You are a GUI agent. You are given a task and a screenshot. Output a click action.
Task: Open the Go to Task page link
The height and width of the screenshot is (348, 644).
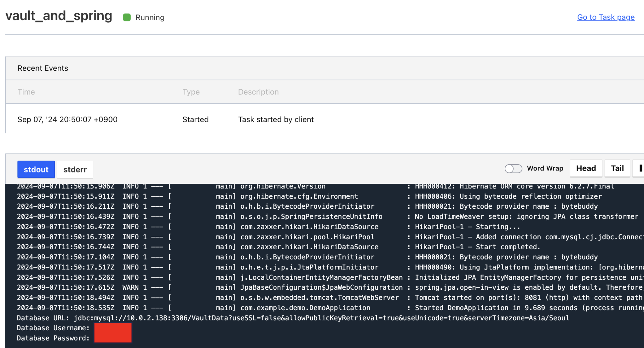click(606, 17)
